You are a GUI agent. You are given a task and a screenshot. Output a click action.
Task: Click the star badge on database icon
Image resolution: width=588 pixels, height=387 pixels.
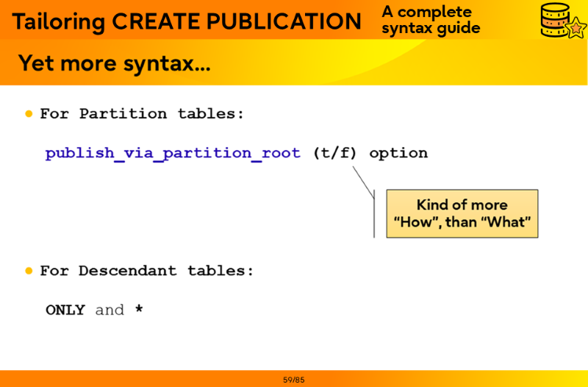click(574, 29)
